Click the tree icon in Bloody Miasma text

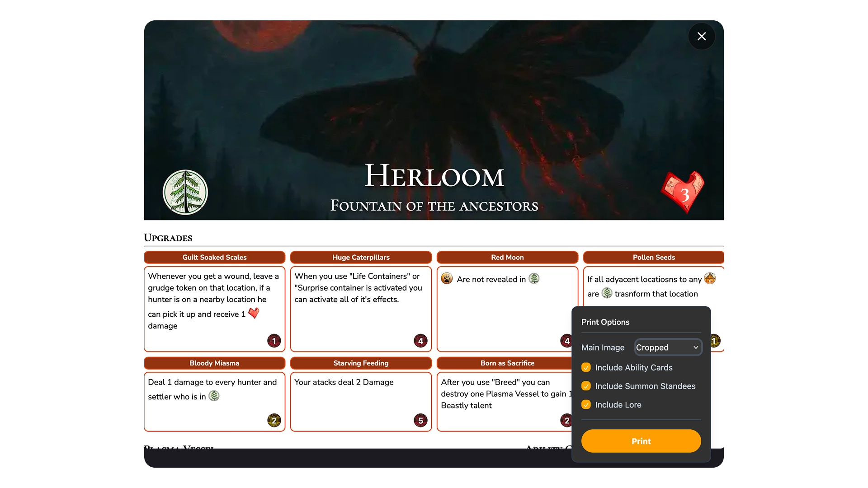pyautogui.click(x=214, y=396)
